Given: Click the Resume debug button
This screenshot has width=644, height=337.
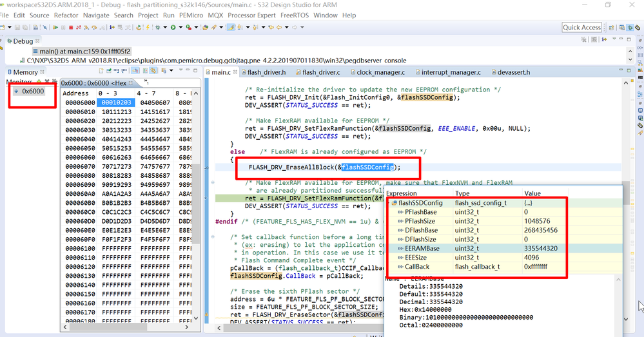Looking at the screenshot, I should pos(56,28).
